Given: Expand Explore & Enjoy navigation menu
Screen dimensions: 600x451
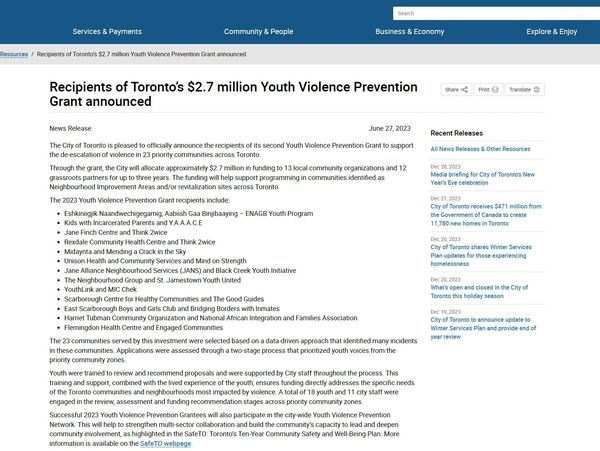Looking at the screenshot, I should click(x=551, y=32).
